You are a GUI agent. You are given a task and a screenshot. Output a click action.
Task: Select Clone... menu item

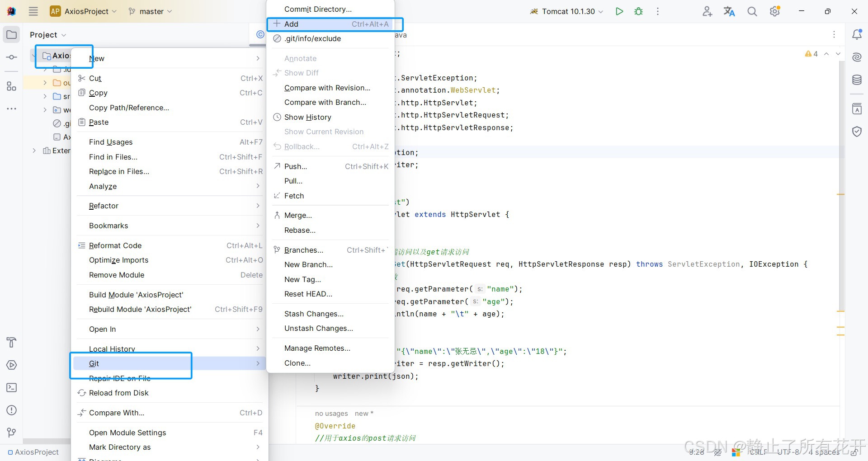(330, 363)
